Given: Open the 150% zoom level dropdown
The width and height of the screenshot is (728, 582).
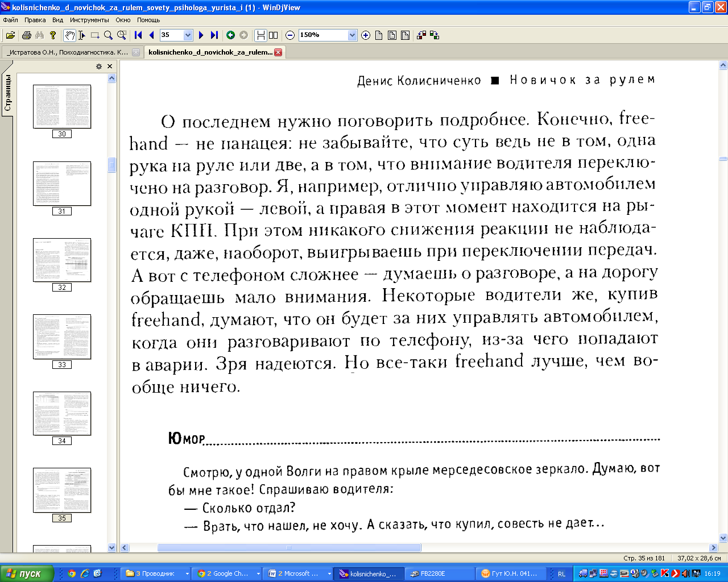Looking at the screenshot, I should tap(352, 35).
